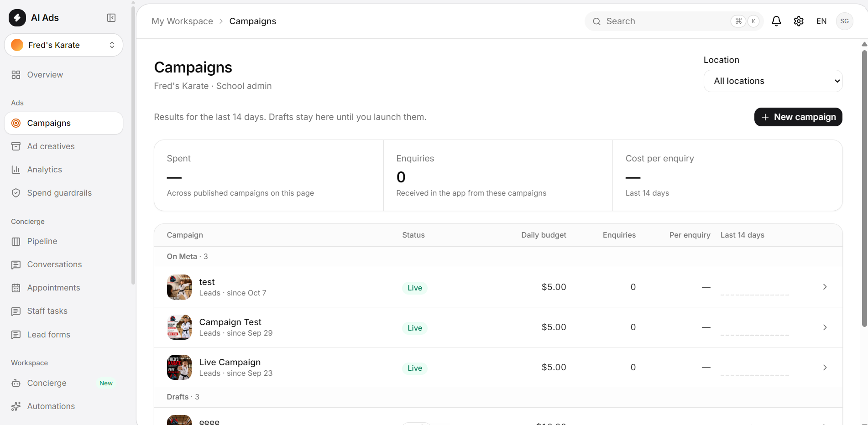
Task: Click the "Campaign Test" name
Action: click(x=230, y=322)
